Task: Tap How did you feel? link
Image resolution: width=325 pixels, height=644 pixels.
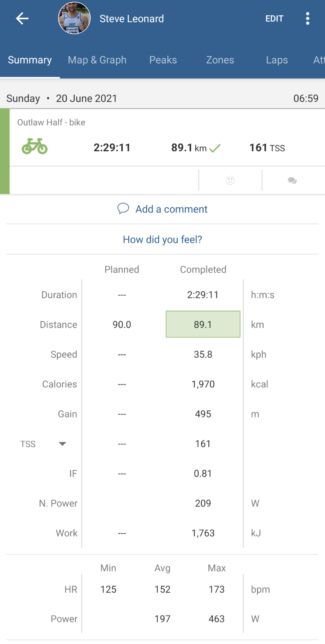Action: pyautogui.click(x=162, y=240)
